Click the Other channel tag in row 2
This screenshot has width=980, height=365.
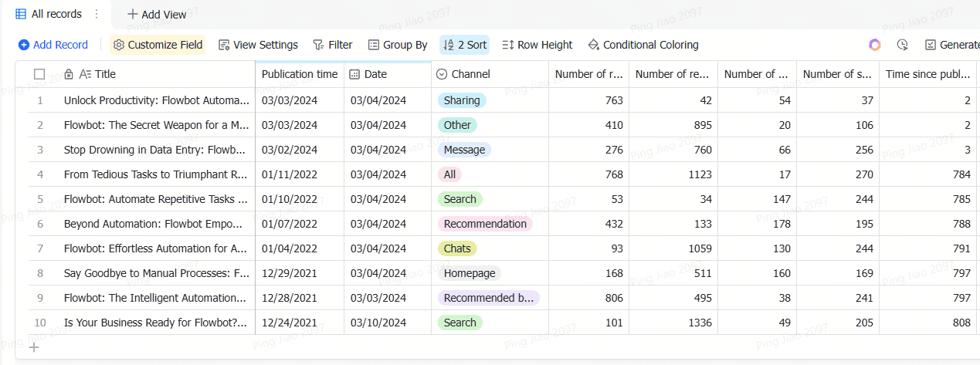click(x=457, y=125)
